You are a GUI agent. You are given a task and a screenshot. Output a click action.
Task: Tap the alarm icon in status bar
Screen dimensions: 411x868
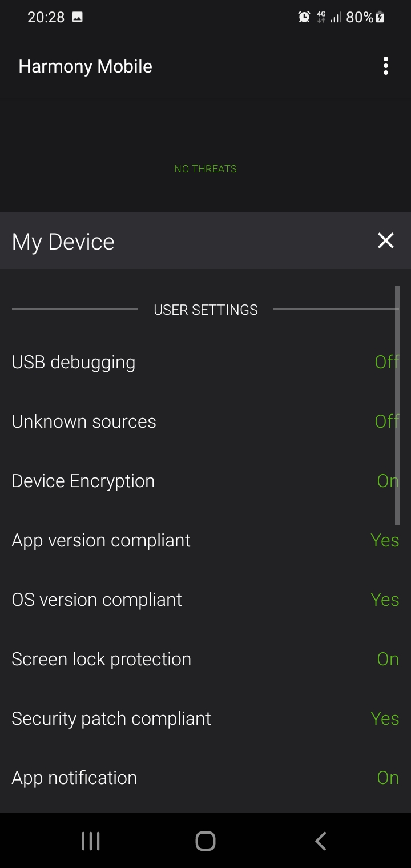pos(304,17)
